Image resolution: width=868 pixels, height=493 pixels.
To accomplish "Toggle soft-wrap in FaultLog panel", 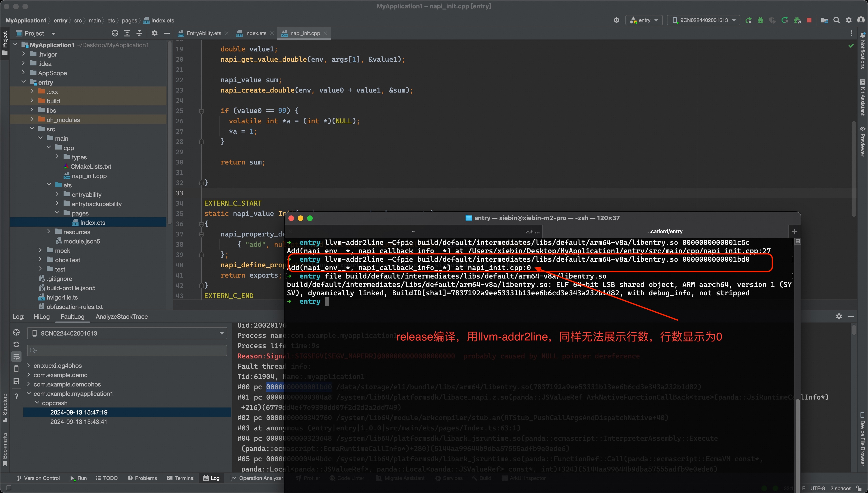I will point(16,357).
